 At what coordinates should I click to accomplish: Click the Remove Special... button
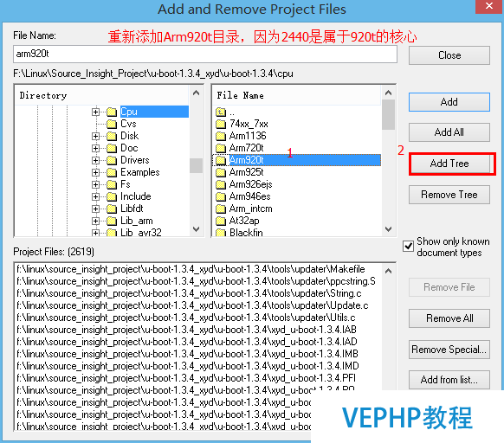449,350
